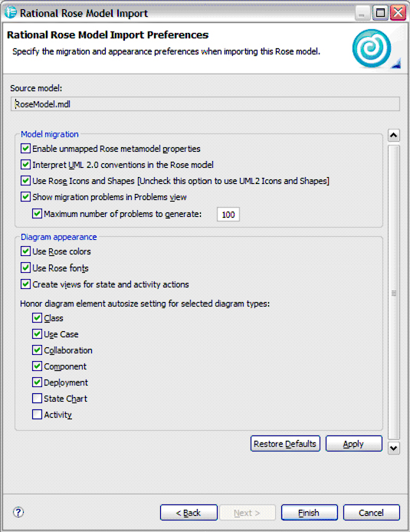Click the maximum problems number field
410x532 pixels.
pos(228,215)
